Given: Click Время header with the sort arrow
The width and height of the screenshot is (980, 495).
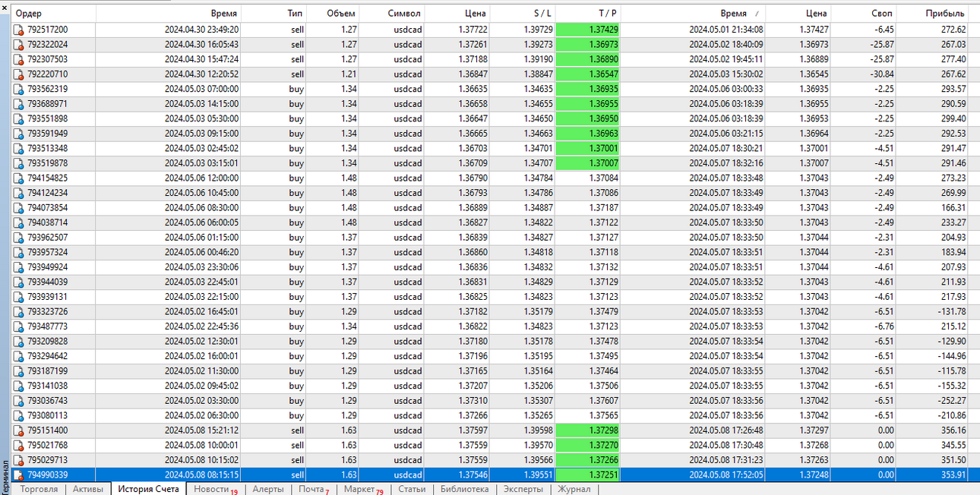Looking at the screenshot, I should point(693,14).
